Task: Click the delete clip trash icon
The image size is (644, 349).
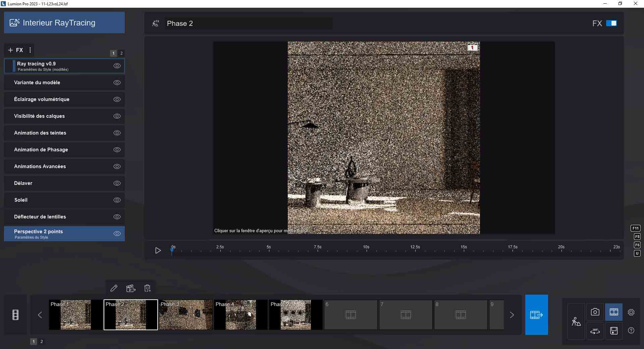Action: tap(147, 288)
